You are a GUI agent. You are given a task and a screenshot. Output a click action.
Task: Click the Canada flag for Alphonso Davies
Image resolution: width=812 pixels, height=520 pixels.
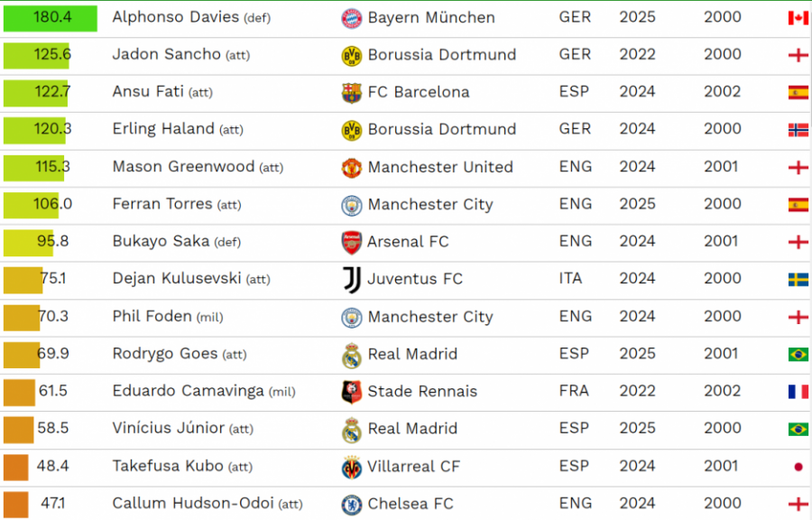[x=798, y=18]
